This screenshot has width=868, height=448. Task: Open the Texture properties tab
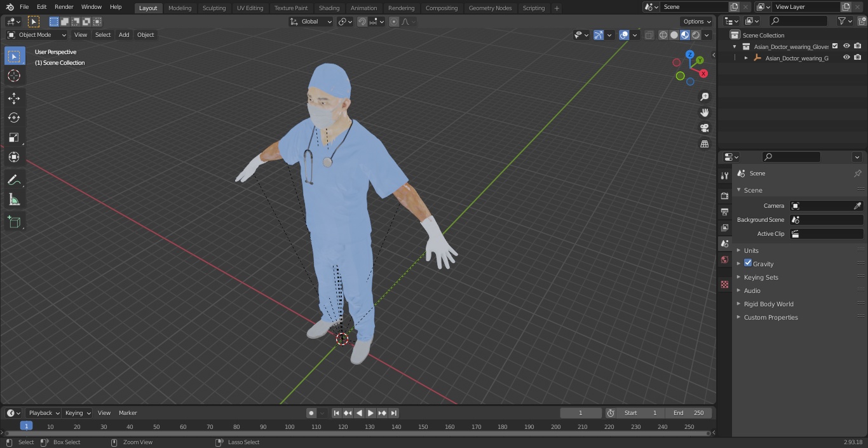[x=724, y=284]
